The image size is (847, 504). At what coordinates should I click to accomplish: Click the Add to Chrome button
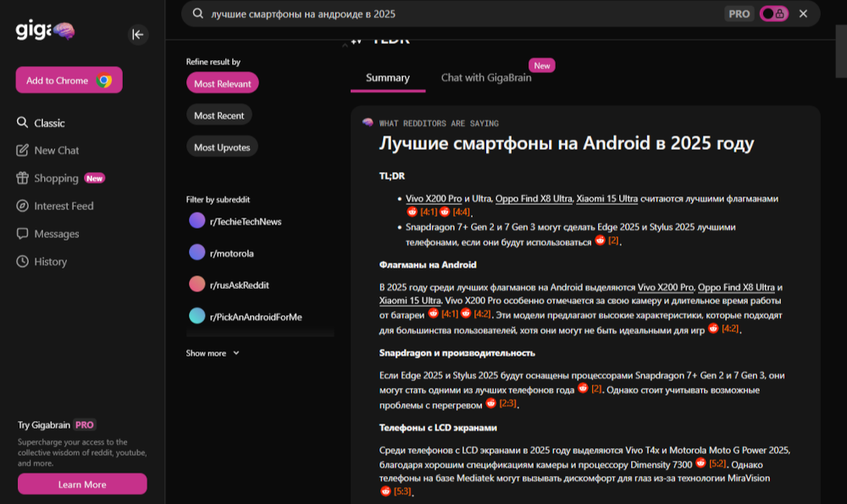tap(69, 80)
